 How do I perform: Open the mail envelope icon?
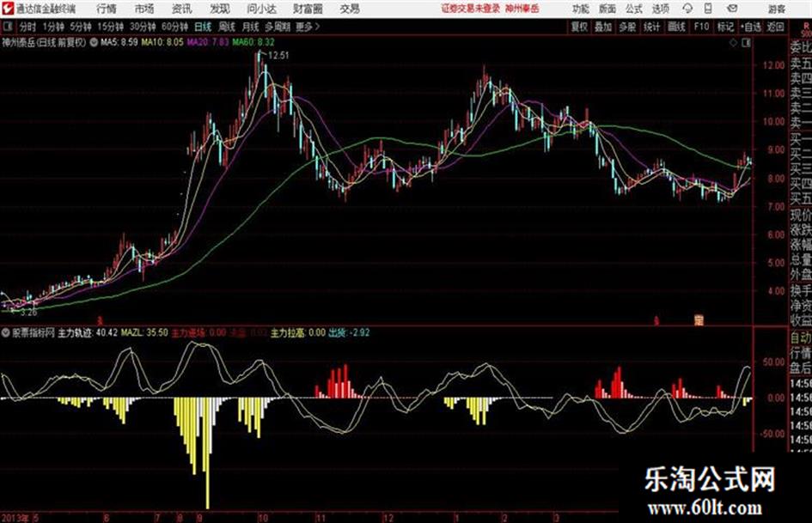point(732,9)
